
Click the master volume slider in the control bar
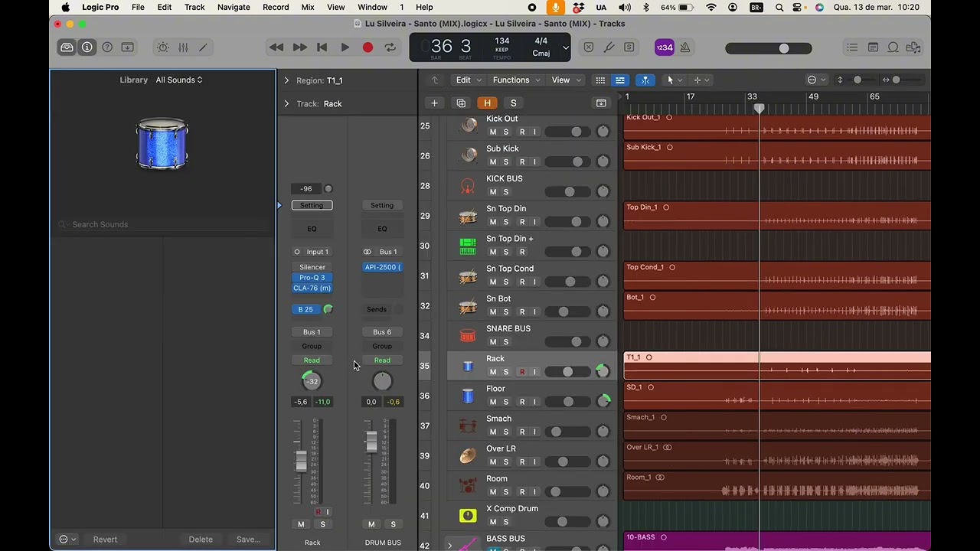point(769,48)
